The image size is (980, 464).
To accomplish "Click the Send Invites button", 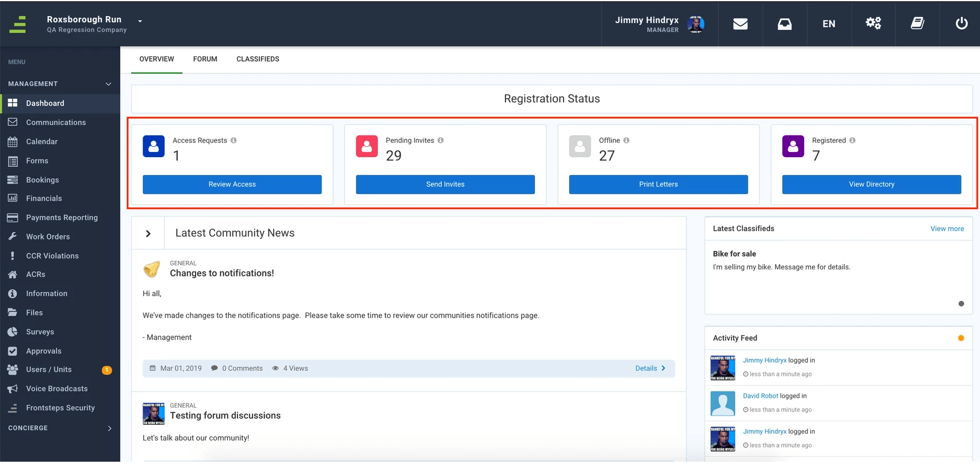I will pyautogui.click(x=445, y=184).
